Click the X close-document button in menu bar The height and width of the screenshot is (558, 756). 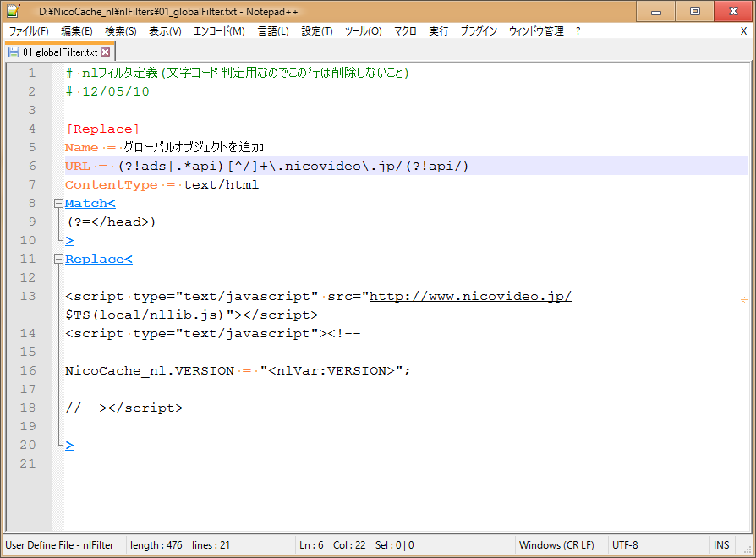click(x=743, y=31)
